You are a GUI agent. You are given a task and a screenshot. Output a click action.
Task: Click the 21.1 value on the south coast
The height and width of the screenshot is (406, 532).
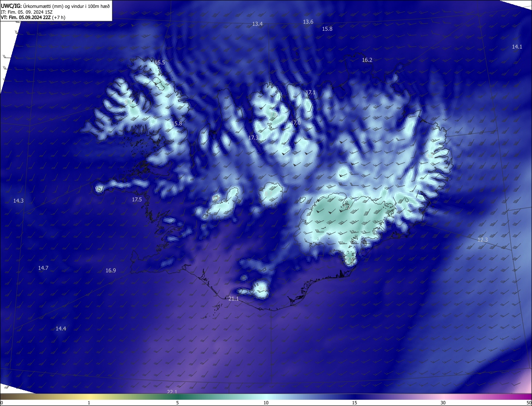pyautogui.click(x=234, y=298)
